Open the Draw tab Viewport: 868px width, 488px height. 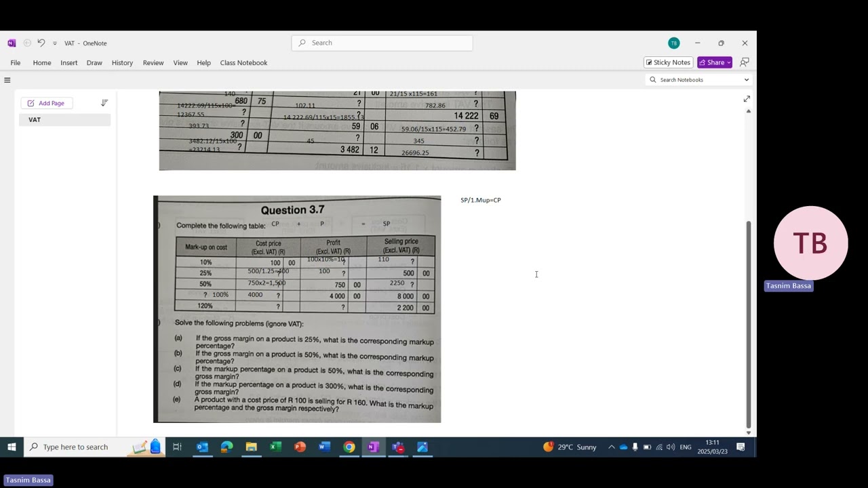tap(94, 62)
